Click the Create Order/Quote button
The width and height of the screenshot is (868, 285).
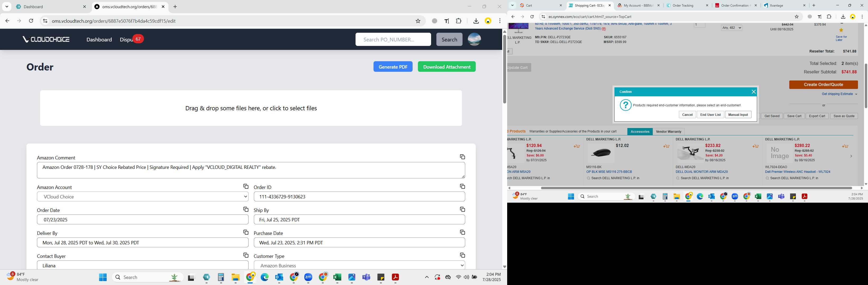tap(823, 84)
